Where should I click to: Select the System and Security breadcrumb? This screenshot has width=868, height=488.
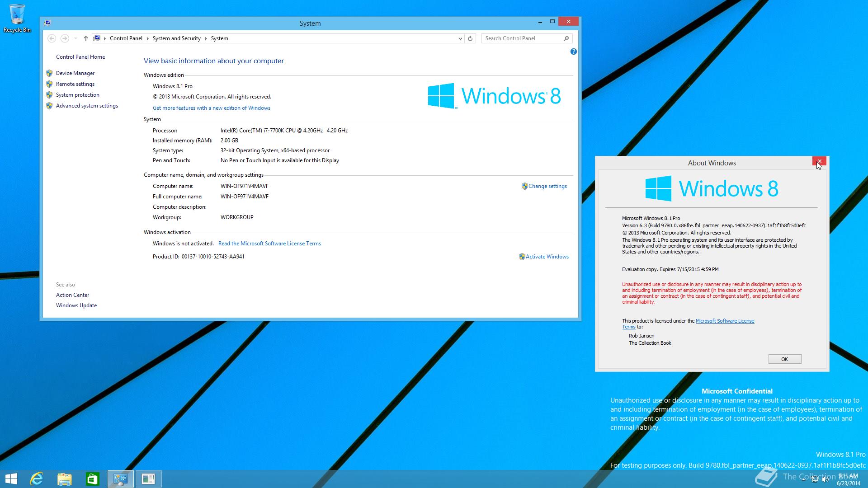(x=176, y=38)
